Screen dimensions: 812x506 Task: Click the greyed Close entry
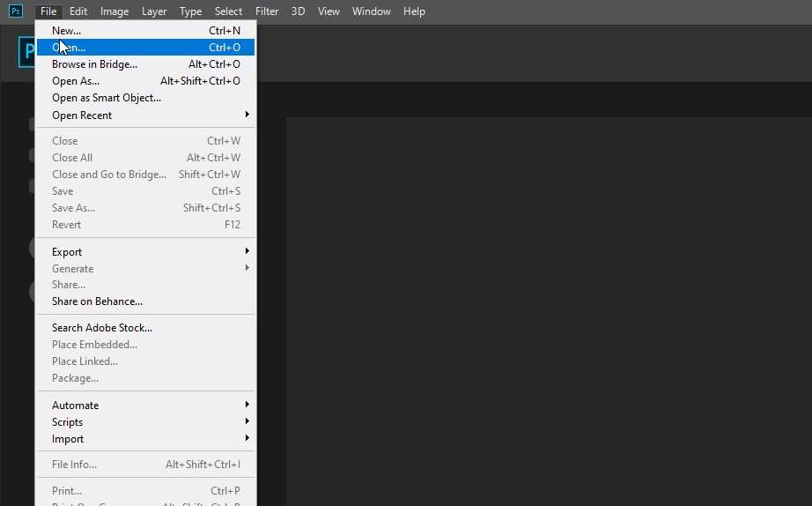[145, 141]
